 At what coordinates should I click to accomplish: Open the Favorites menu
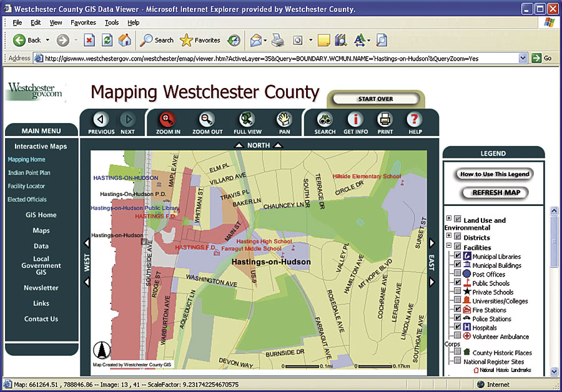click(83, 22)
